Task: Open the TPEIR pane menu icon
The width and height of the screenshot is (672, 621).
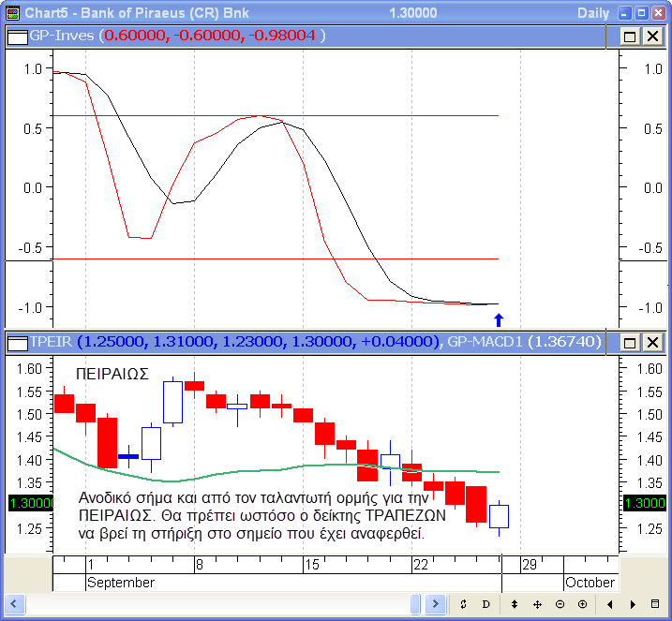Action: pyautogui.click(x=17, y=342)
